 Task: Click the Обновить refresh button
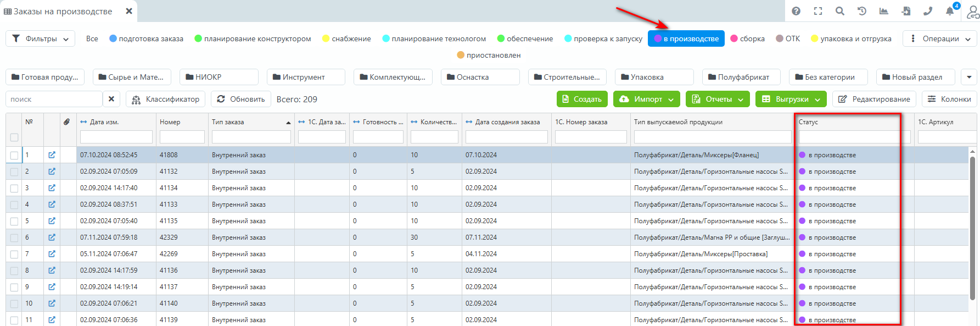241,99
